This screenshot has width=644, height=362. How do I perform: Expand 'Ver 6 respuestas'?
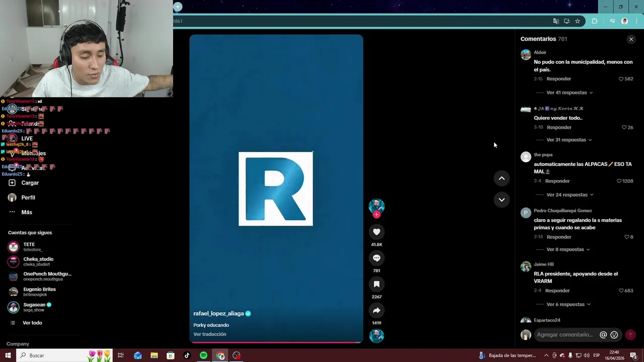click(x=569, y=304)
